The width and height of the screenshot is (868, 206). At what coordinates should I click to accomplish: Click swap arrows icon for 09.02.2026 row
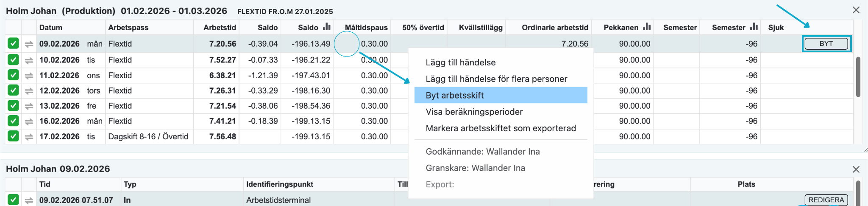tap(29, 44)
